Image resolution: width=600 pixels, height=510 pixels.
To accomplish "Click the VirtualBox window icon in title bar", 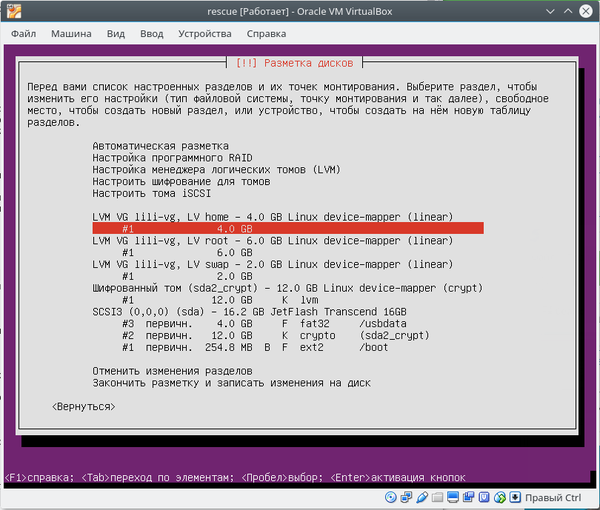I will (14, 11).
